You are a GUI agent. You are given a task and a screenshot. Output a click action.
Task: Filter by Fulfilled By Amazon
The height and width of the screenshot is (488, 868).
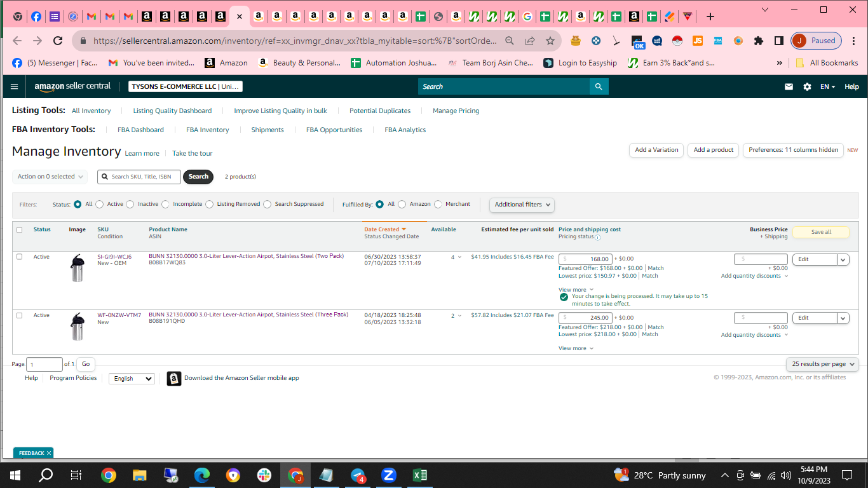(402, 205)
